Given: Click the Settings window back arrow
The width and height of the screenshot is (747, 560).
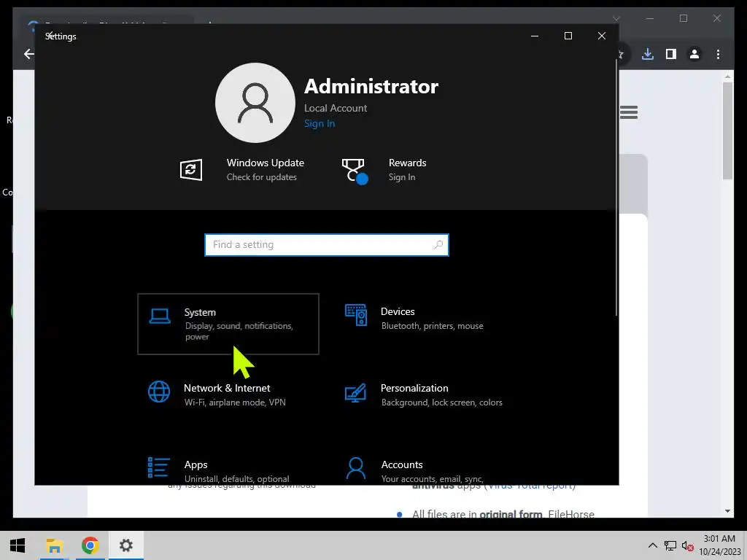Looking at the screenshot, I should click(49, 35).
